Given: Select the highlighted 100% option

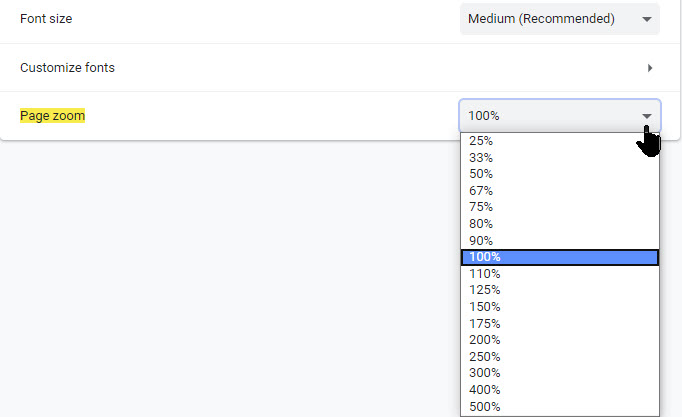Looking at the screenshot, I should (x=559, y=257).
